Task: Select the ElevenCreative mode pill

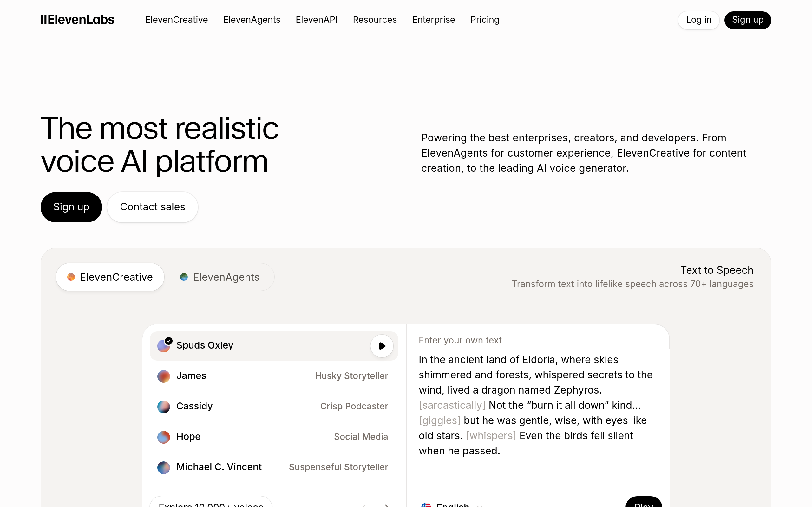Action: 110,277
